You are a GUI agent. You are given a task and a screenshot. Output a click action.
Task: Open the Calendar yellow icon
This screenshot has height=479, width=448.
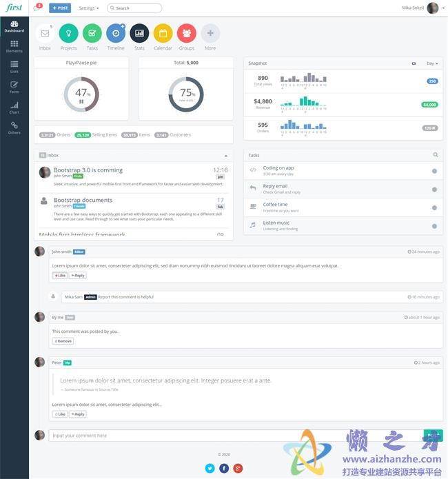tap(163, 33)
